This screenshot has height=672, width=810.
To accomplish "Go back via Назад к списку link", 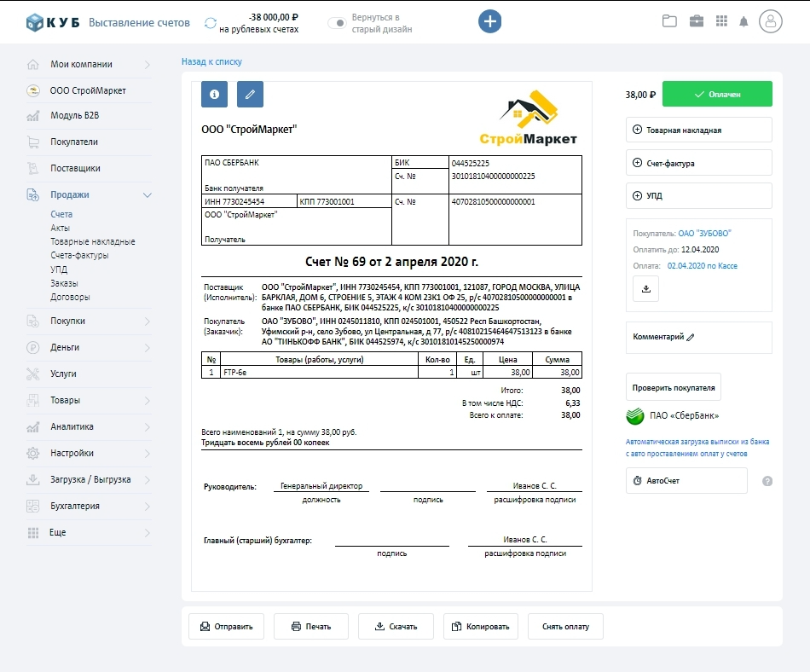I will tap(211, 61).
